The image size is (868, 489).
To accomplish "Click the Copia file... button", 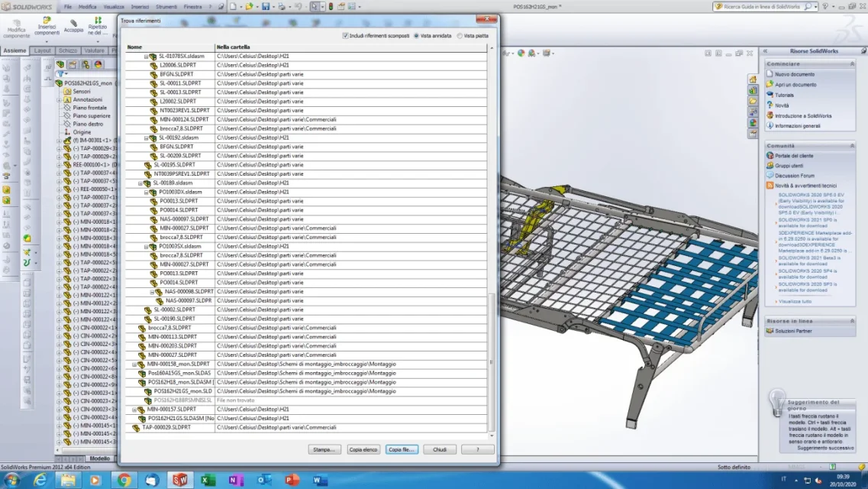I will [402, 450].
